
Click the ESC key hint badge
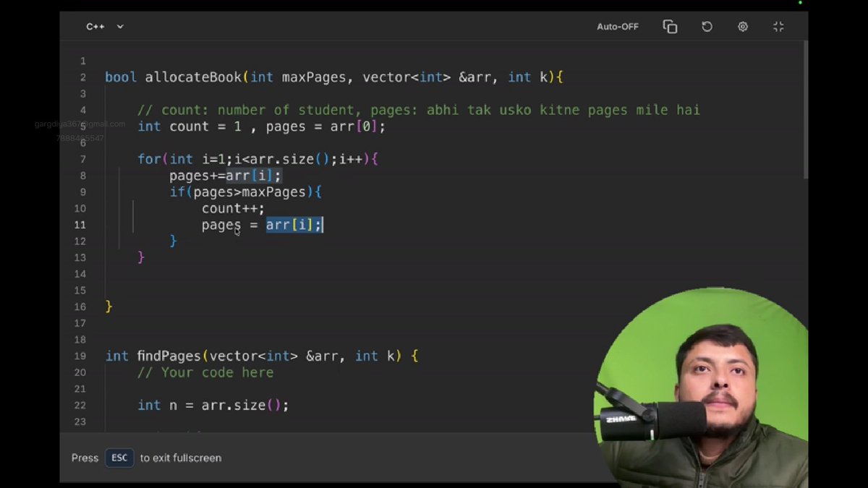pos(119,458)
